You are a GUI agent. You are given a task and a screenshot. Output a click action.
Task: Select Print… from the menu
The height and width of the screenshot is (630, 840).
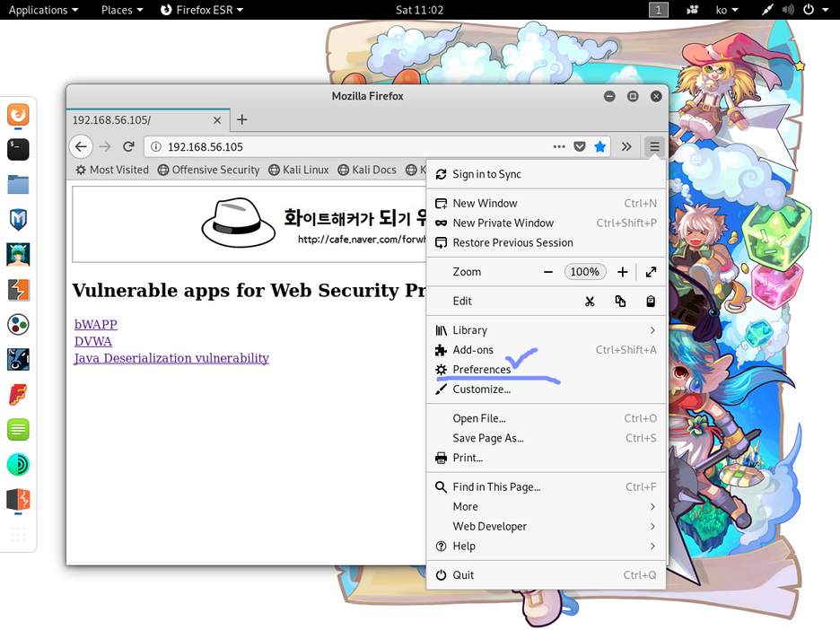(x=546, y=458)
